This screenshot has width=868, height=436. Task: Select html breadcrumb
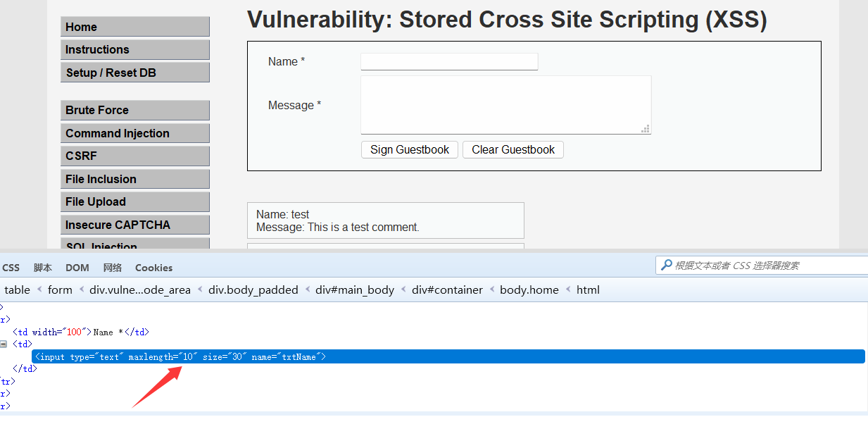(588, 289)
